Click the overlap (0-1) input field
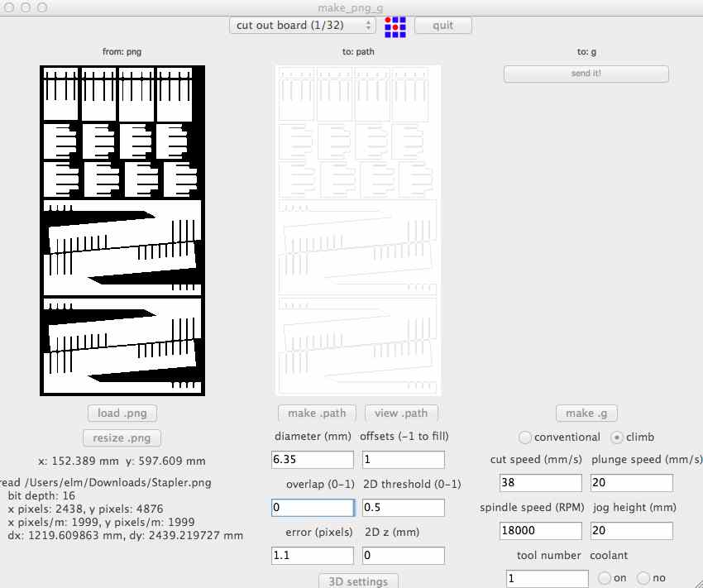This screenshot has height=588, width=703. pos(313,508)
